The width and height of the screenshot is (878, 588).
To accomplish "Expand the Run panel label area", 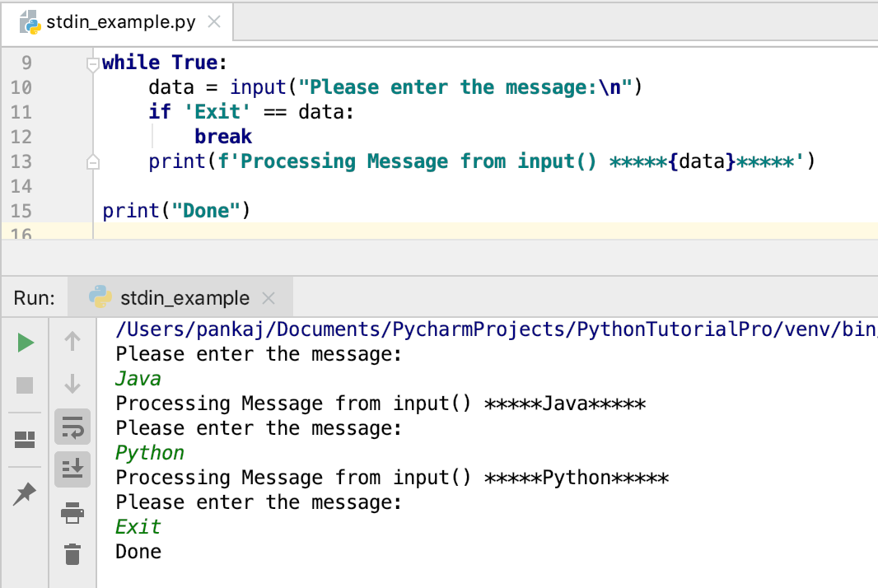I will point(35,297).
